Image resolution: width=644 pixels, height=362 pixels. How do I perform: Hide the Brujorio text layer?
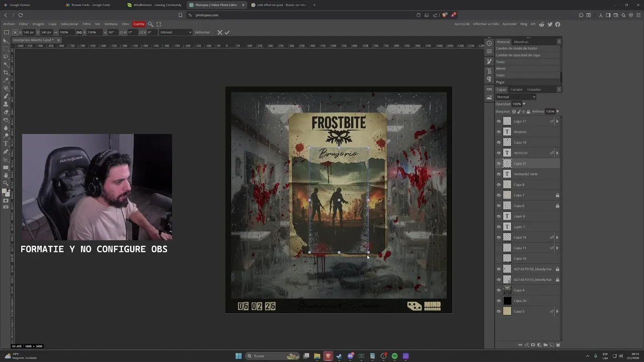pos(499,132)
